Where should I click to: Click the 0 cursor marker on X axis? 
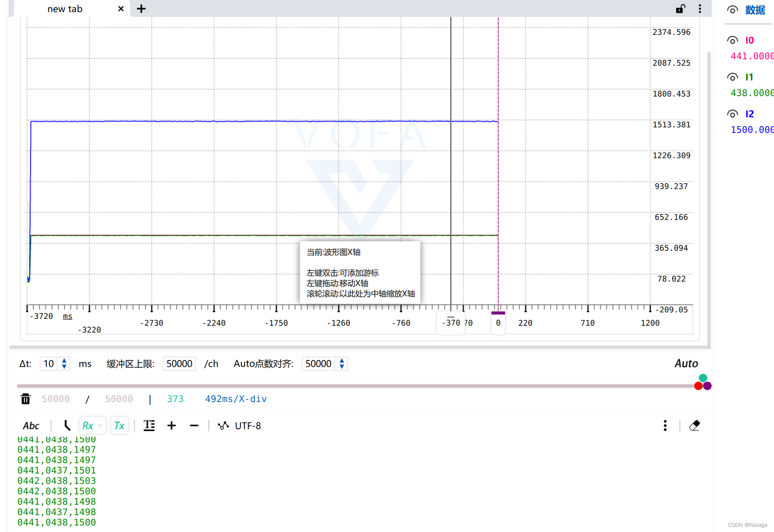[498, 323]
